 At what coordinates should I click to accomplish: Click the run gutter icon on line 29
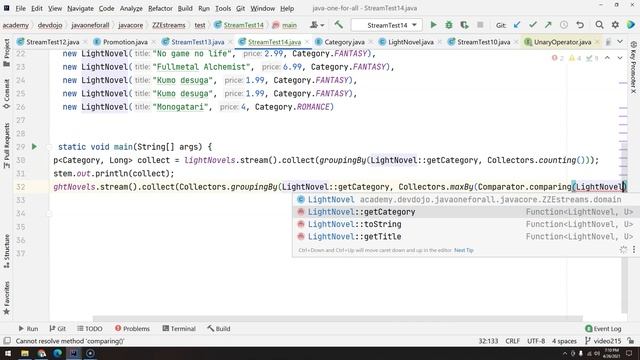tap(34, 147)
